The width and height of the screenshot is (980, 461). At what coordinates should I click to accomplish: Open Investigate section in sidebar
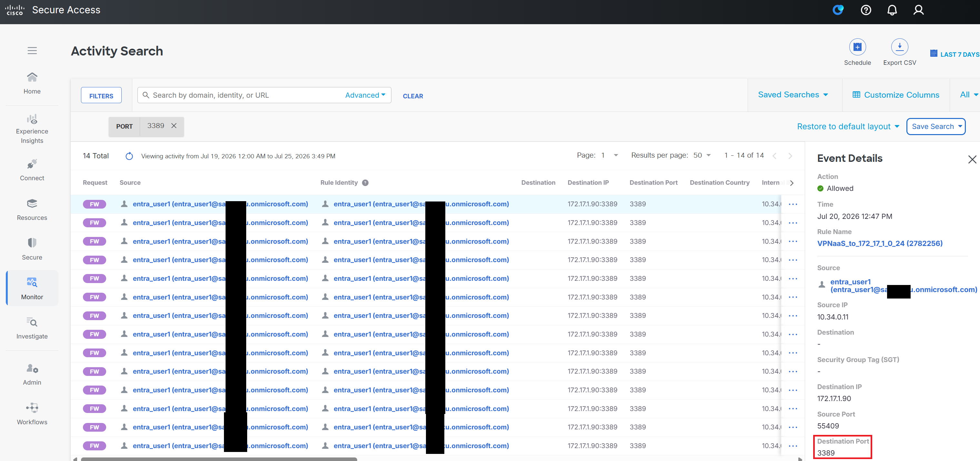coord(32,328)
